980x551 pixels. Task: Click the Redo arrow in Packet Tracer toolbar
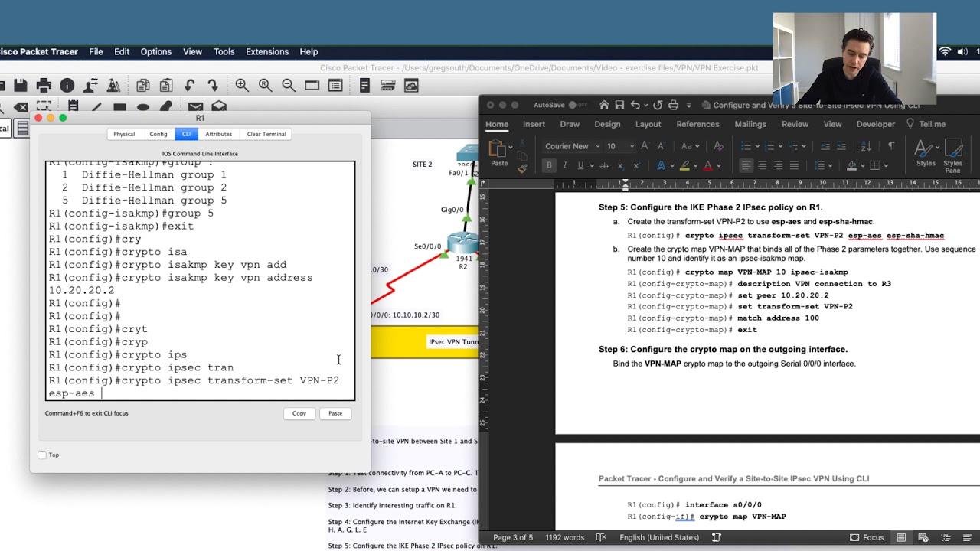click(x=212, y=86)
